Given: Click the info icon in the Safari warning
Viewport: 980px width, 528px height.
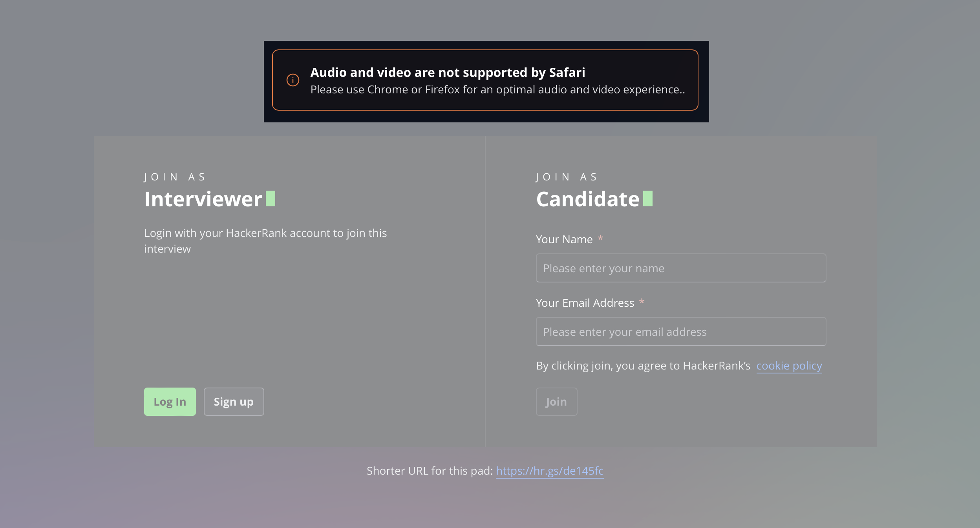Looking at the screenshot, I should [293, 80].
